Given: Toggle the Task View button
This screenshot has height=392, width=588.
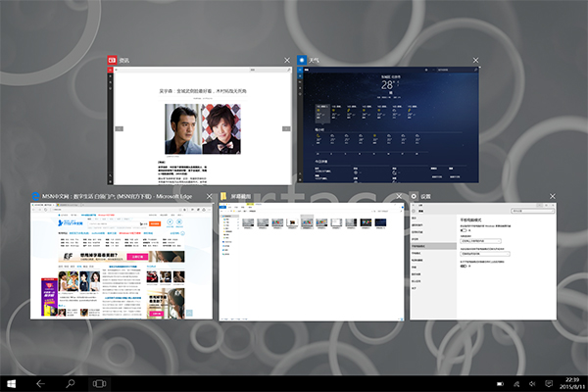Looking at the screenshot, I should (x=99, y=384).
